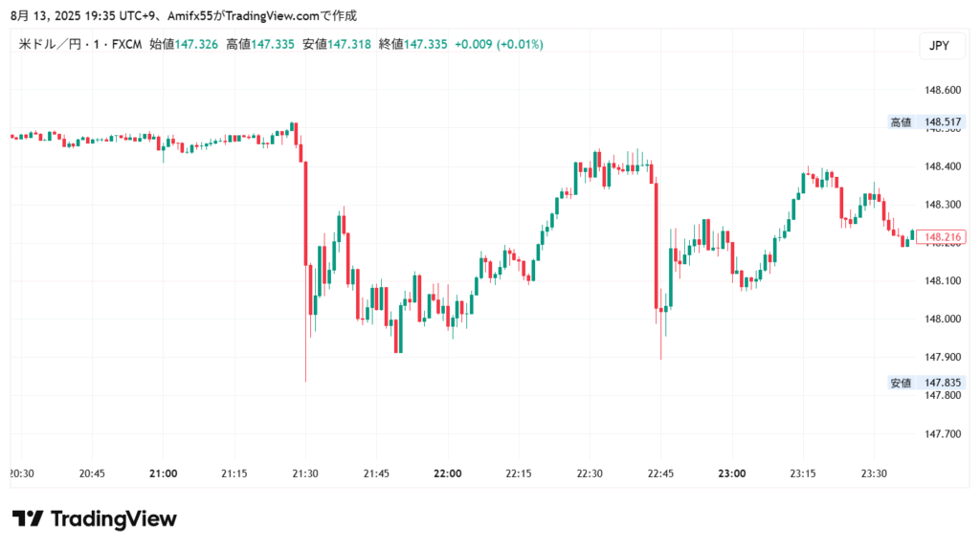Click the 22:45 time axis label
The width and height of the screenshot is (980, 550).
pos(661,473)
